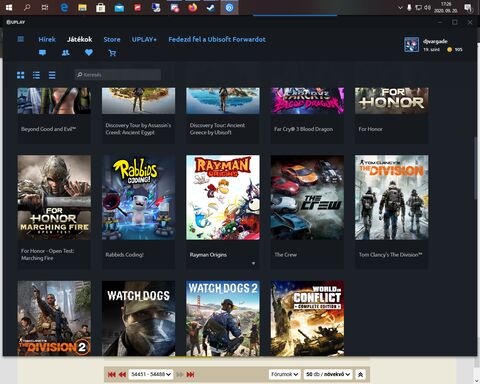This screenshot has width=480, height=384.
Task: Open Microsoft Edge from the taskbar
Action: (64, 7)
